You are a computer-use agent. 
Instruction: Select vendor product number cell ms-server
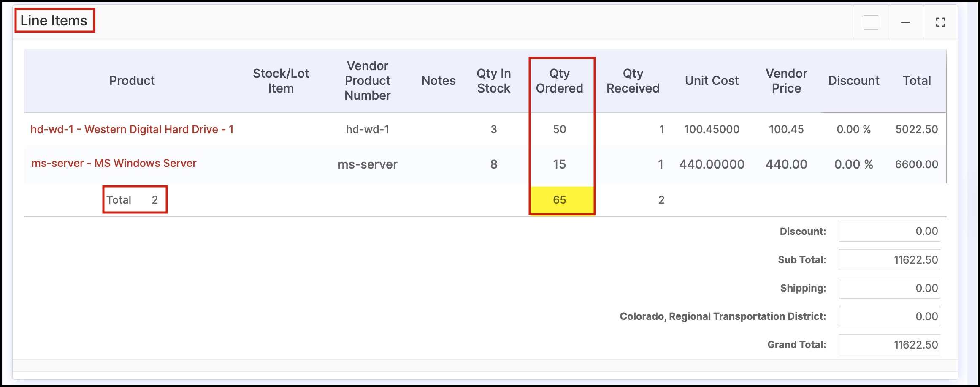pyautogui.click(x=368, y=164)
